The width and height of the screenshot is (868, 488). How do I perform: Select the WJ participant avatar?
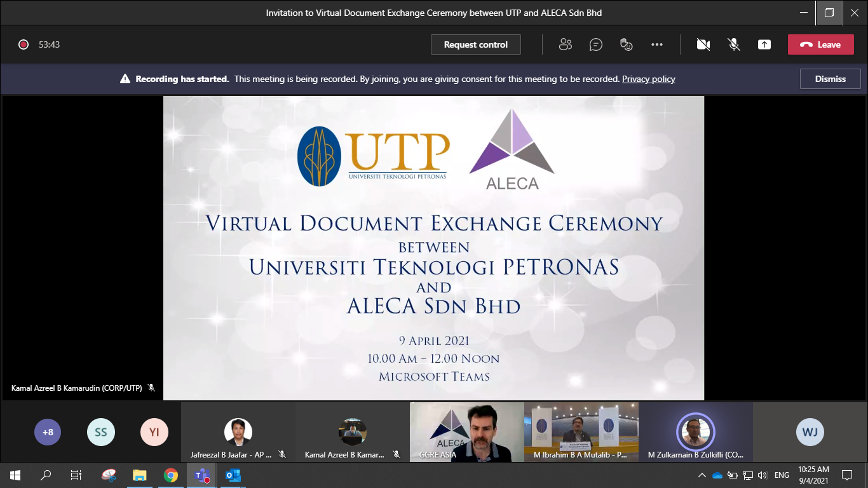tap(810, 433)
